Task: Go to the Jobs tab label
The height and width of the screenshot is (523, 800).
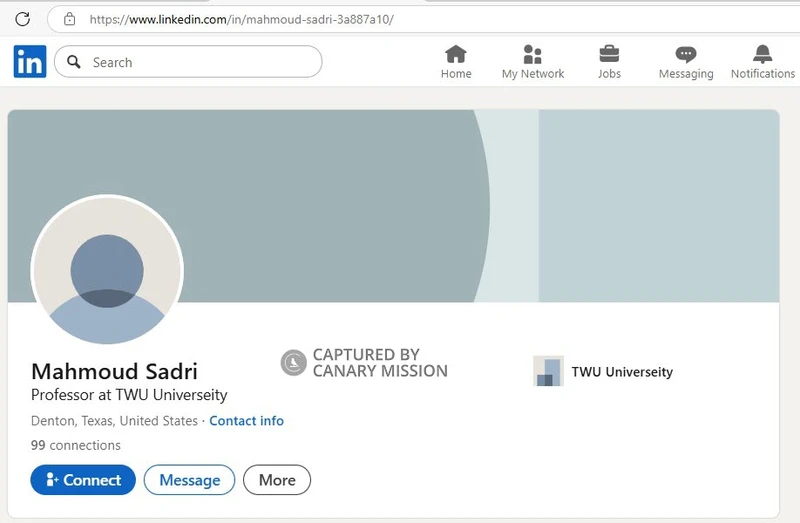Action: (x=609, y=73)
